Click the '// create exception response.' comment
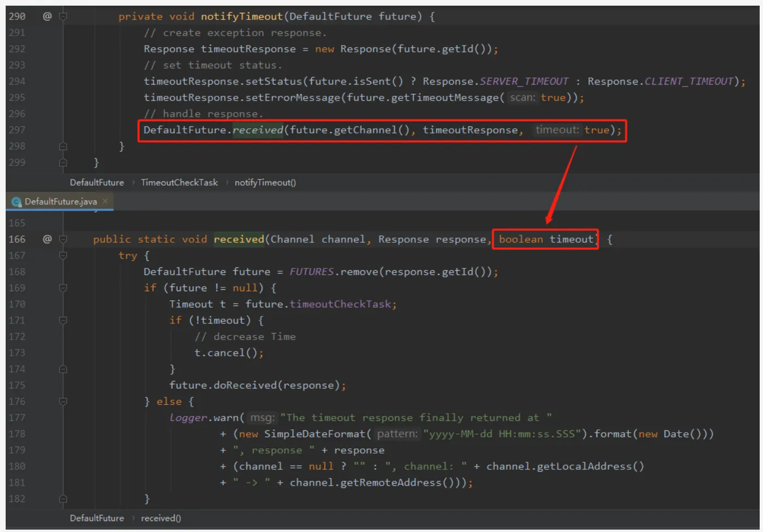 pyautogui.click(x=235, y=33)
